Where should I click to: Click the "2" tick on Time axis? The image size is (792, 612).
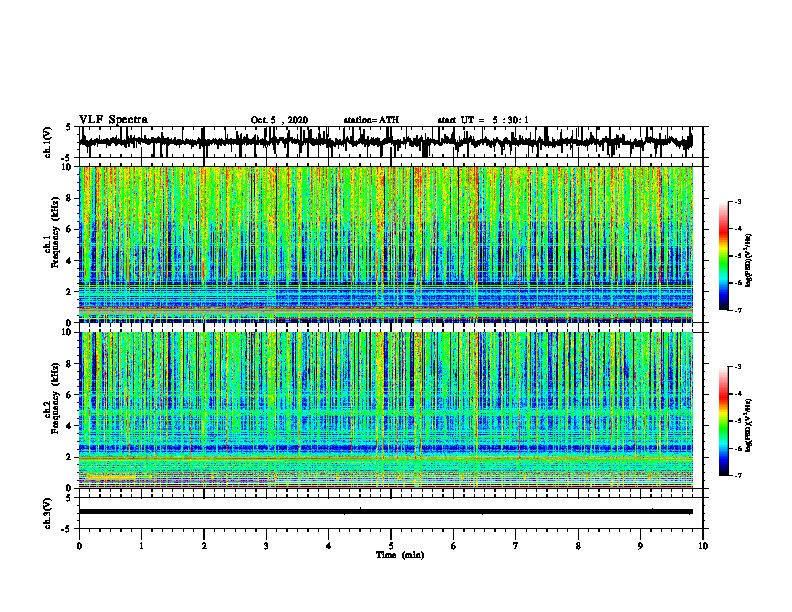point(204,546)
